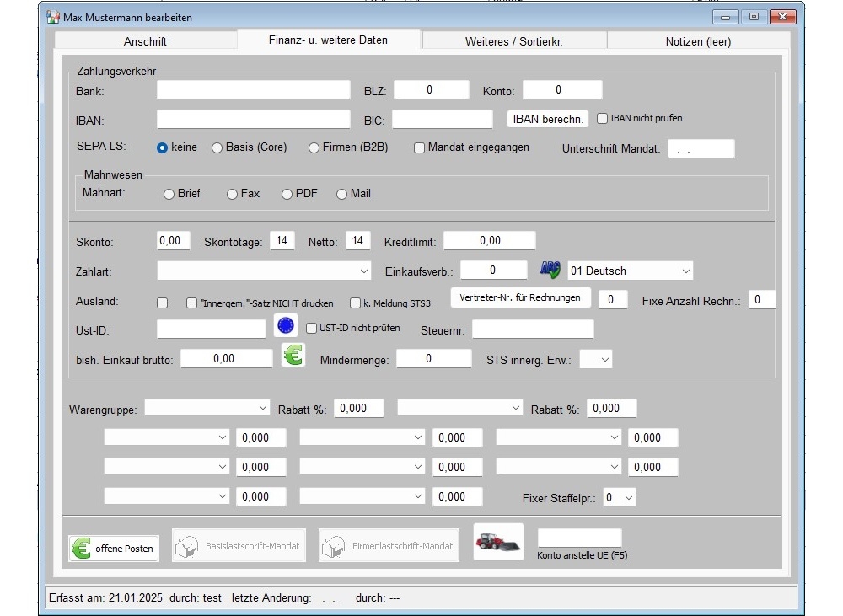The height and width of the screenshot is (616, 843).
Task: Click the ABC spell-check icon beside language
Action: (x=550, y=270)
